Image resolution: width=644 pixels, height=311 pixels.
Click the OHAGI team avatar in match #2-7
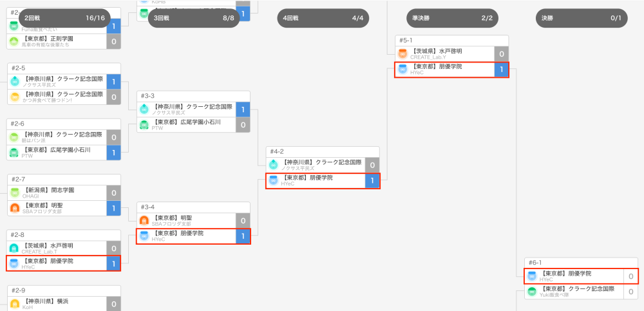(x=14, y=193)
